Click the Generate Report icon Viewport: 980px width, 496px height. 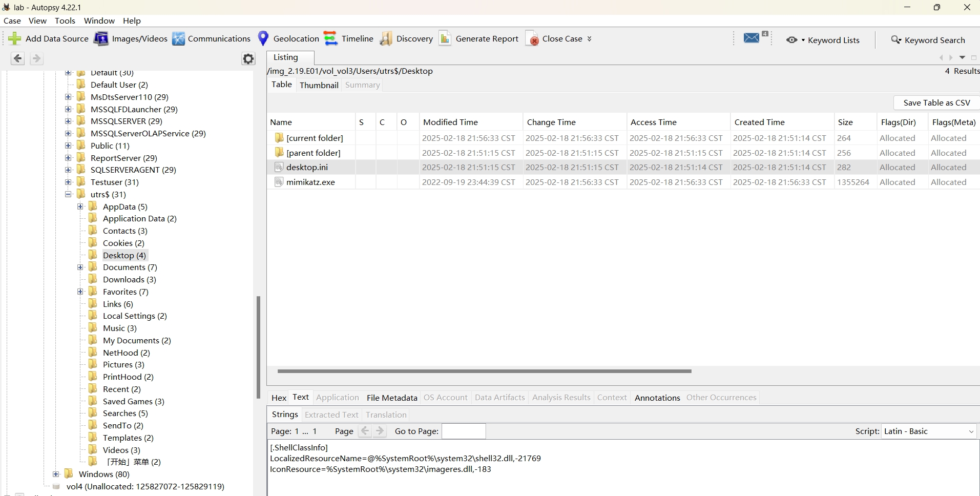445,38
